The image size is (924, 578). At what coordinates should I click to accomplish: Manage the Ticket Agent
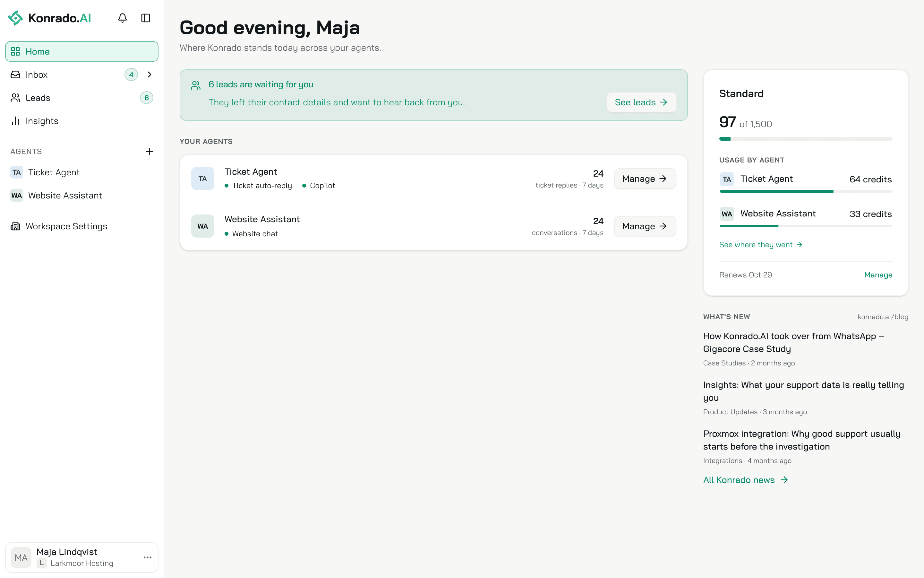pos(645,179)
